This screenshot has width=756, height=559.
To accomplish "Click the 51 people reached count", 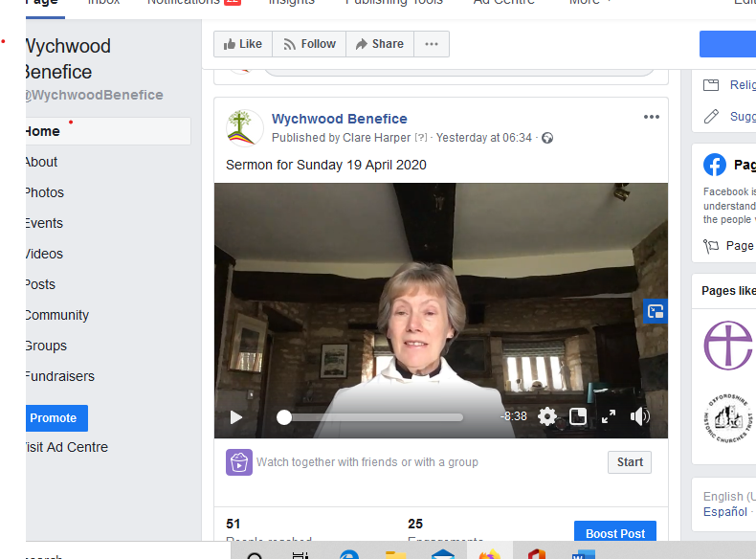I will pyautogui.click(x=233, y=524).
